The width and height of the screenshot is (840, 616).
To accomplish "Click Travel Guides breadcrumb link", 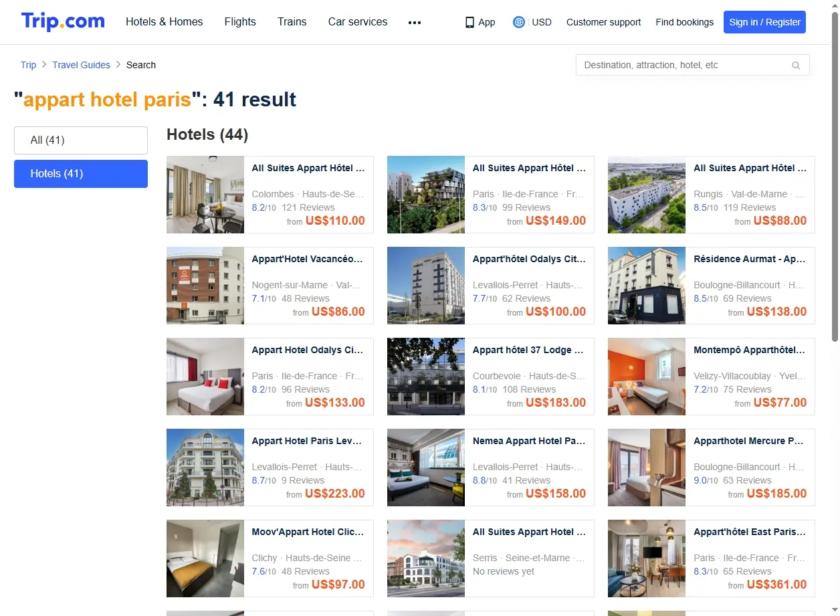I will [81, 65].
